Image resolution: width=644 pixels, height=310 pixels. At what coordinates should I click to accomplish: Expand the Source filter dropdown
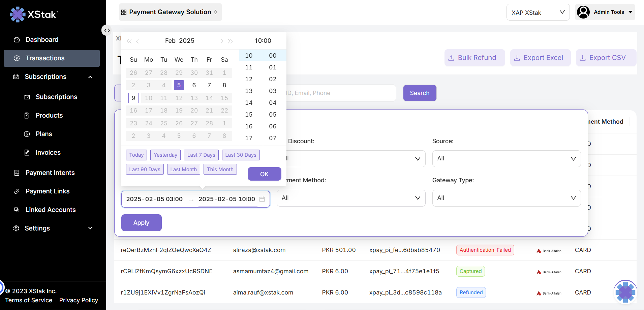pos(506,159)
